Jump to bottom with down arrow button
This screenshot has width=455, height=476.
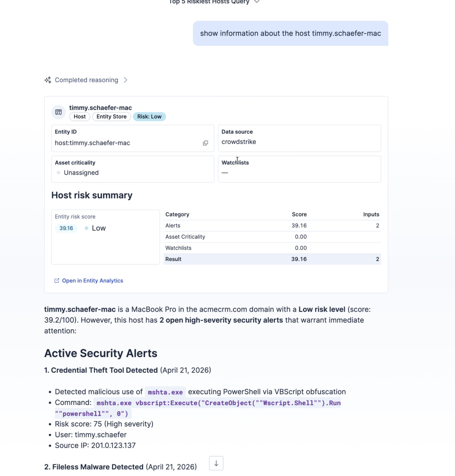click(216, 463)
